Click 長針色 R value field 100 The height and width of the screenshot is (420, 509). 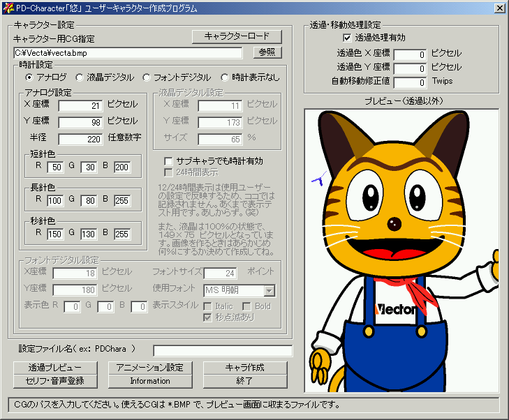coord(56,201)
